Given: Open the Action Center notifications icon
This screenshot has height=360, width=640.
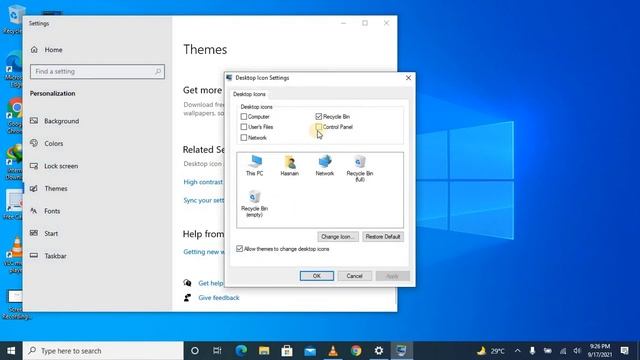Looking at the screenshot, I should (624, 351).
